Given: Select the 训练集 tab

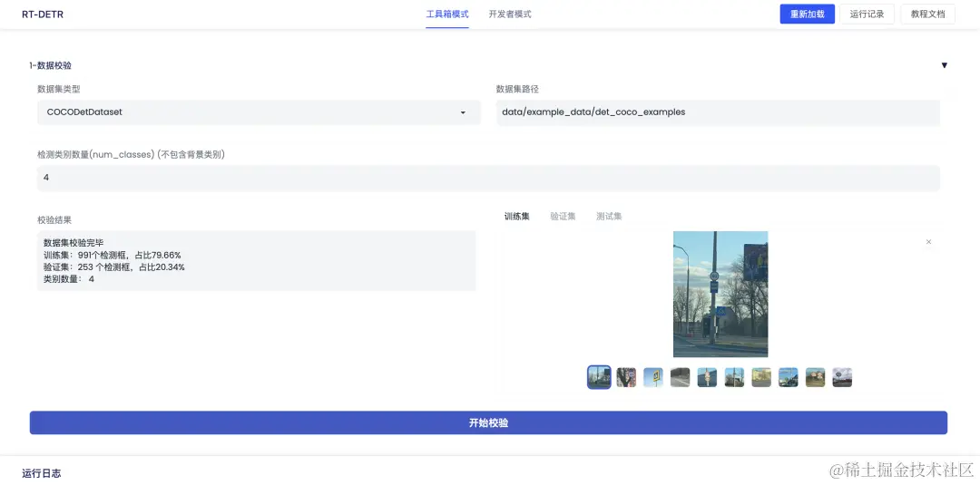Looking at the screenshot, I should [517, 216].
